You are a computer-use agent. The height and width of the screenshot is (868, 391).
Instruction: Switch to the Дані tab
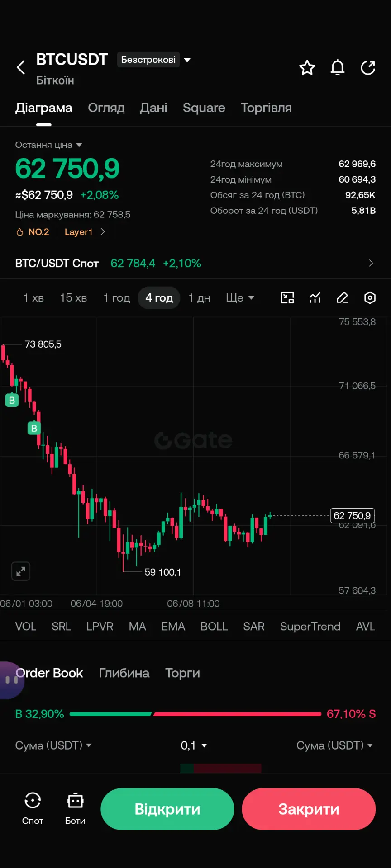(153, 108)
